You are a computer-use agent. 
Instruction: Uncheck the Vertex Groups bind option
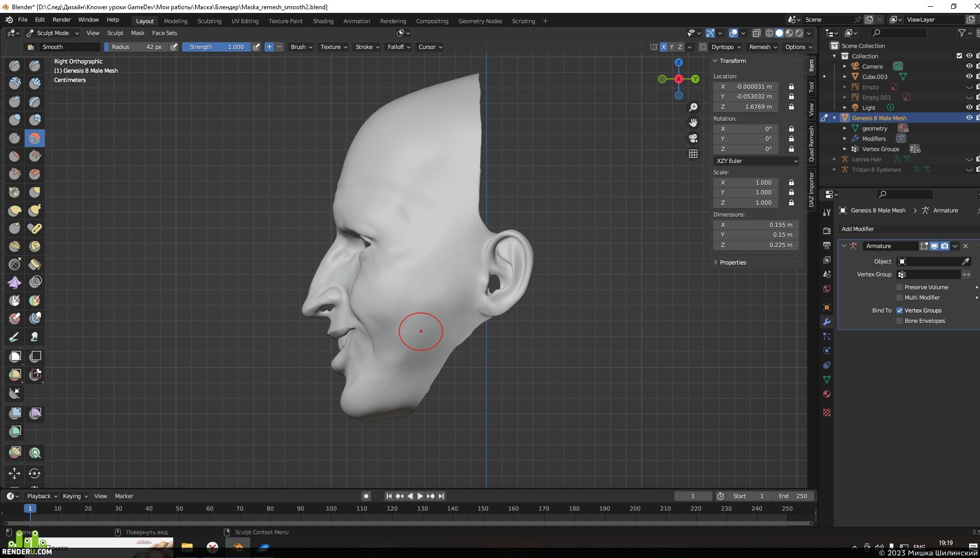(900, 310)
